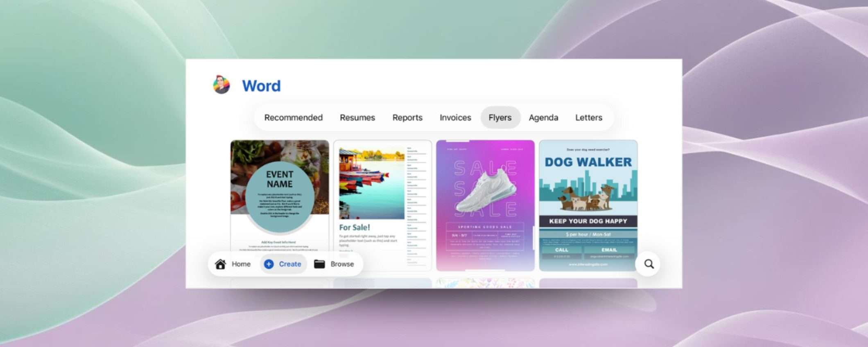This screenshot has width=868, height=347.
Task: Open the Reports templates tab
Action: 407,118
